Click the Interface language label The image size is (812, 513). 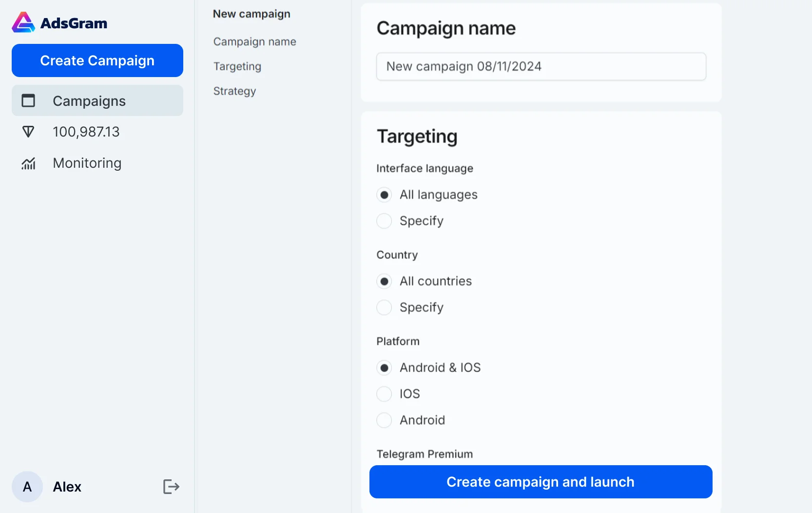click(x=425, y=168)
